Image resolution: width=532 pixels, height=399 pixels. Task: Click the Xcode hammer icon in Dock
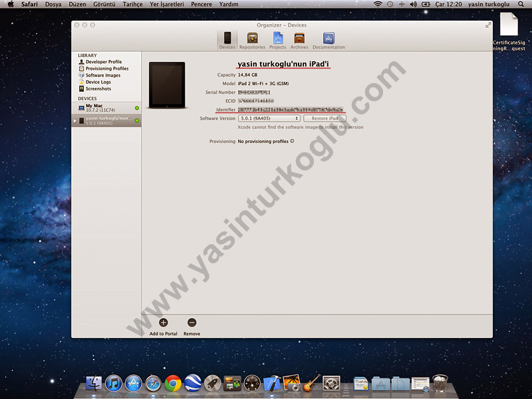click(272, 384)
